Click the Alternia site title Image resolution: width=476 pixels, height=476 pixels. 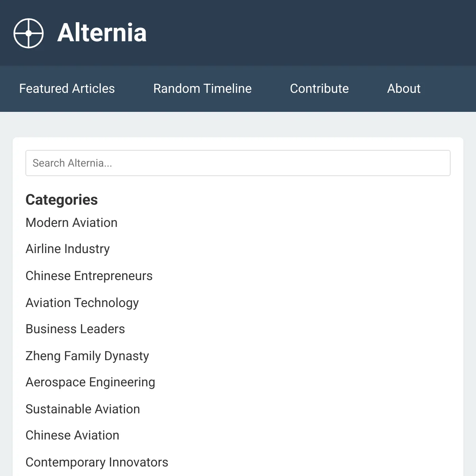point(102,33)
